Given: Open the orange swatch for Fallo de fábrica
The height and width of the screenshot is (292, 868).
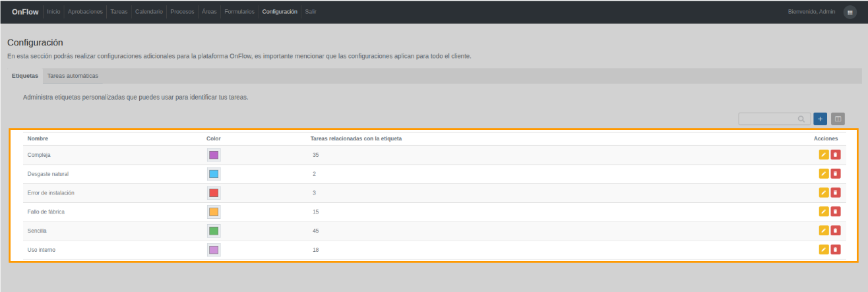Looking at the screenshot, I should (214, 212).
